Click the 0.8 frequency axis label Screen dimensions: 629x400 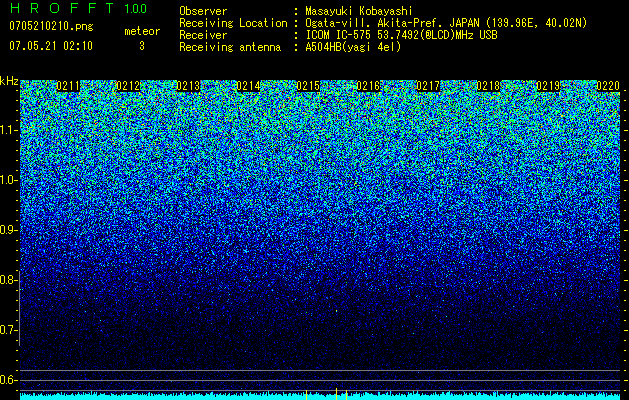click(x=7, y=280)
